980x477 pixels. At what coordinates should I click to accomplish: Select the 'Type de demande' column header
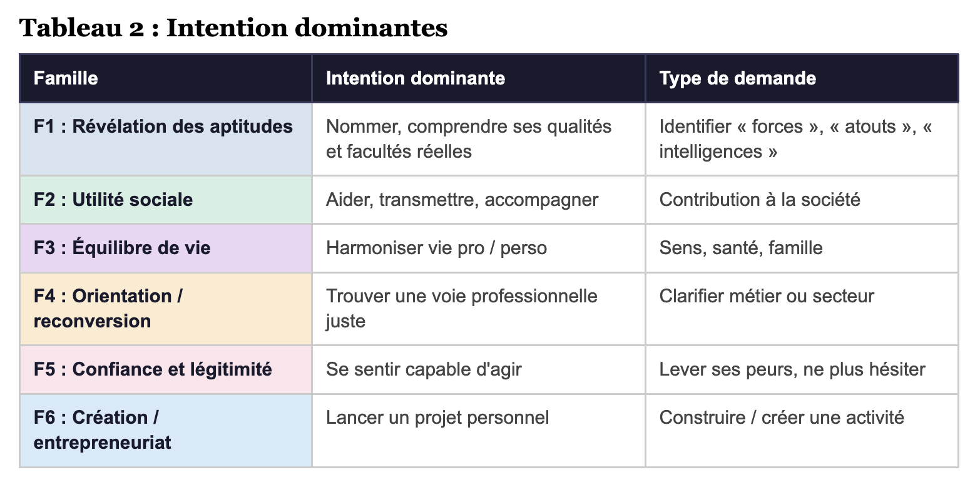tap(737, 78)
